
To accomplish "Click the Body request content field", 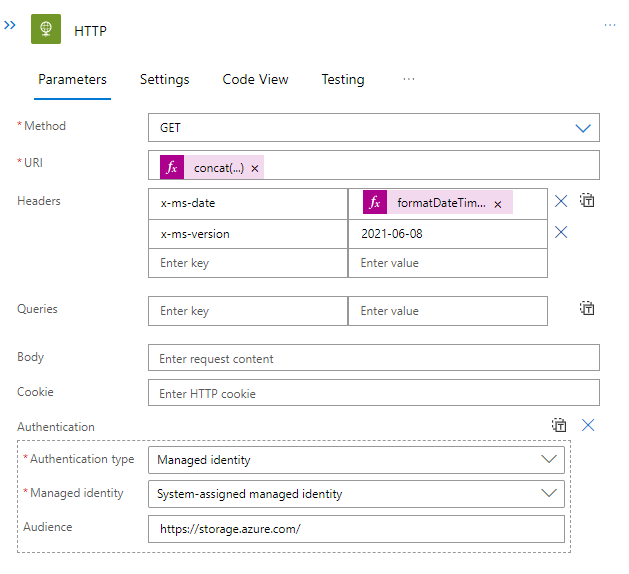I will [x=373, y=359].
